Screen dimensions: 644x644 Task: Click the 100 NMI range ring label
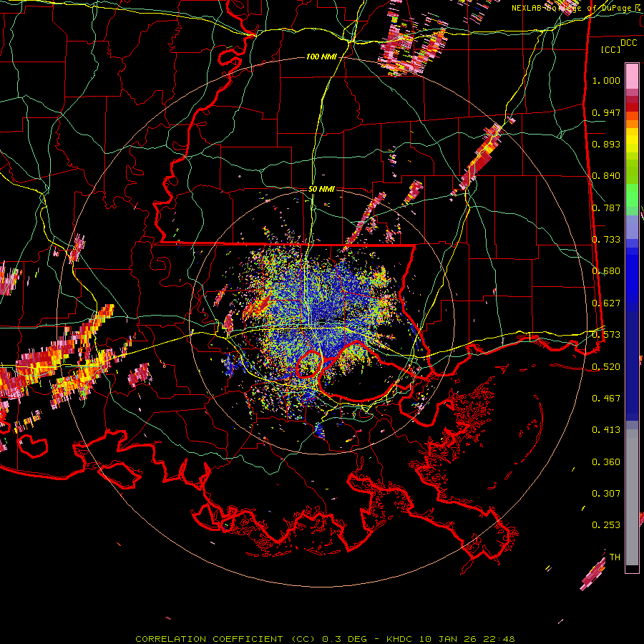pos(321,57)
